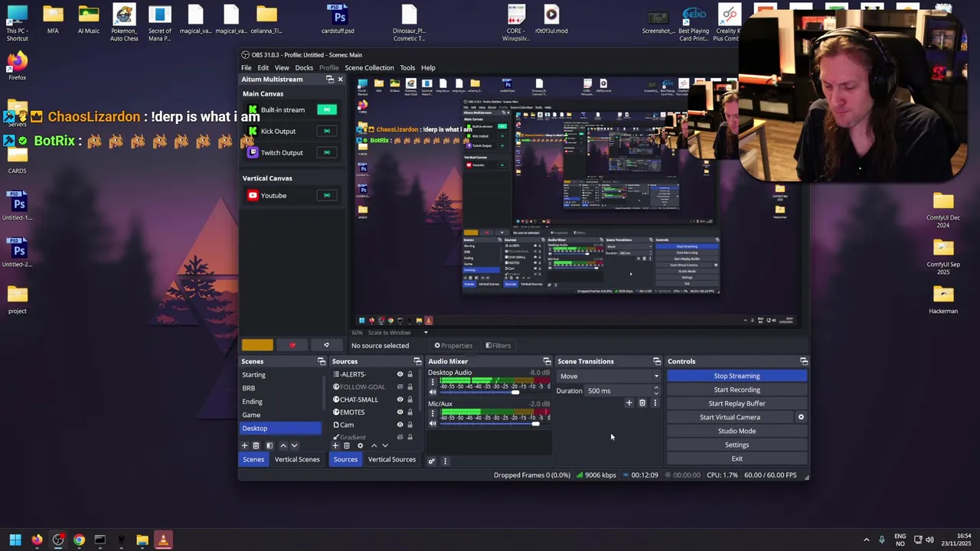
Task: Delete selected source with trash icon
Action: point(347,445)
